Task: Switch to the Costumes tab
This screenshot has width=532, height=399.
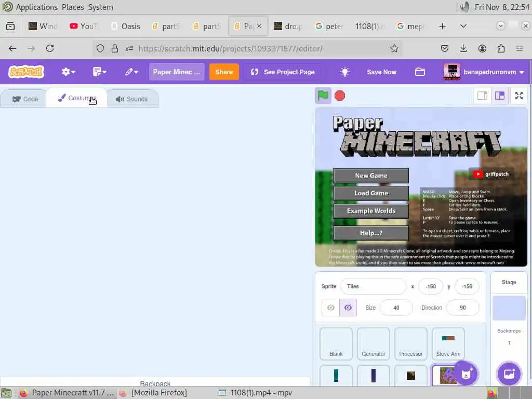Action: point(77,98)
